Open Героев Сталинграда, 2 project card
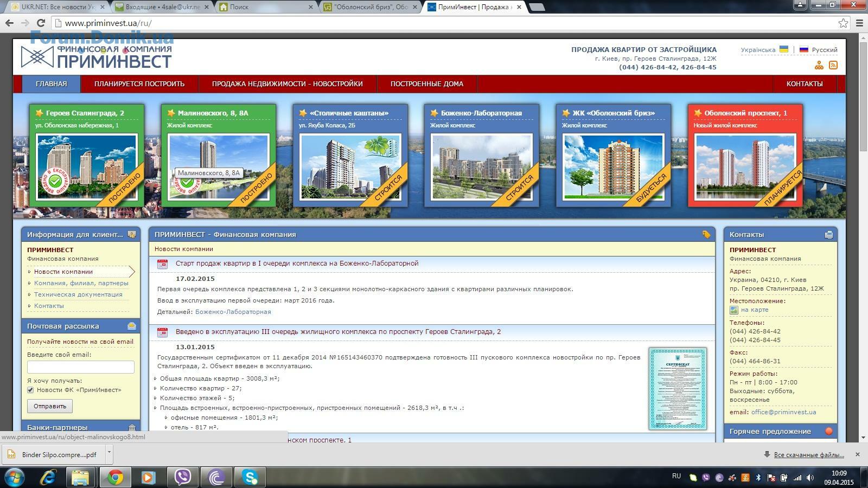This screenshot has height=488, width=868. point(87,156)
